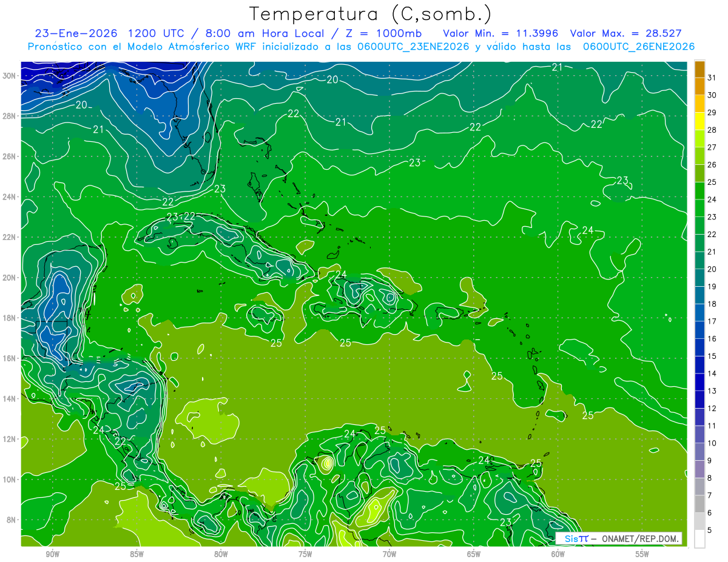Viewport: 728px width, 562px height.
Task: Click the color scale label '5'
Action: pyautogui.click(x=710, y=530)
